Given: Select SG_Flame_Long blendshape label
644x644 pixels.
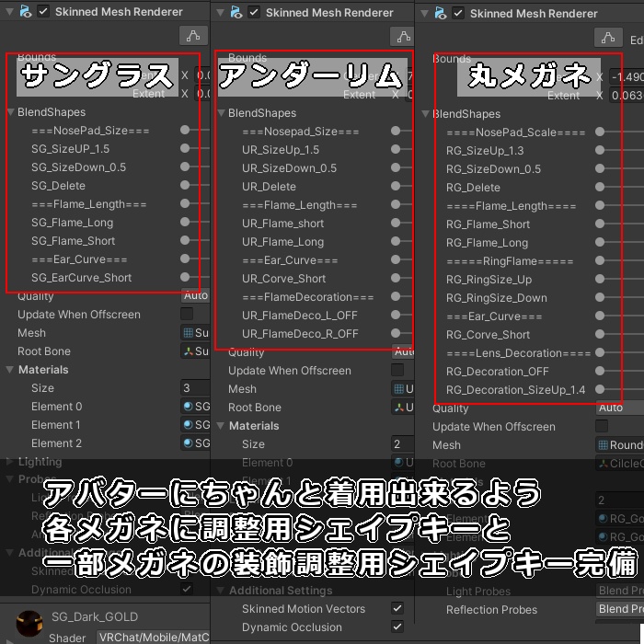Looking at the screenshot, I should 73,223.
